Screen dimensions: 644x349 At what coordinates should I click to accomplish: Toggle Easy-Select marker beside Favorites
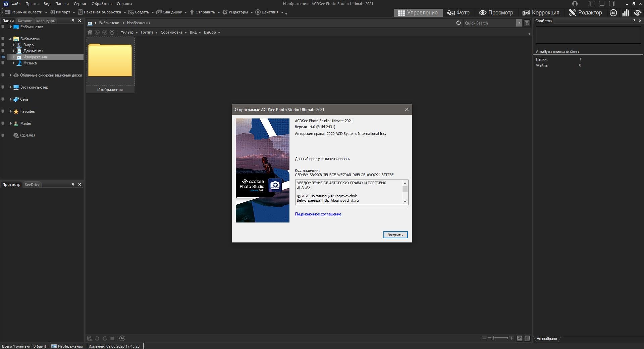pyautogui.click(x=3, y=111)
